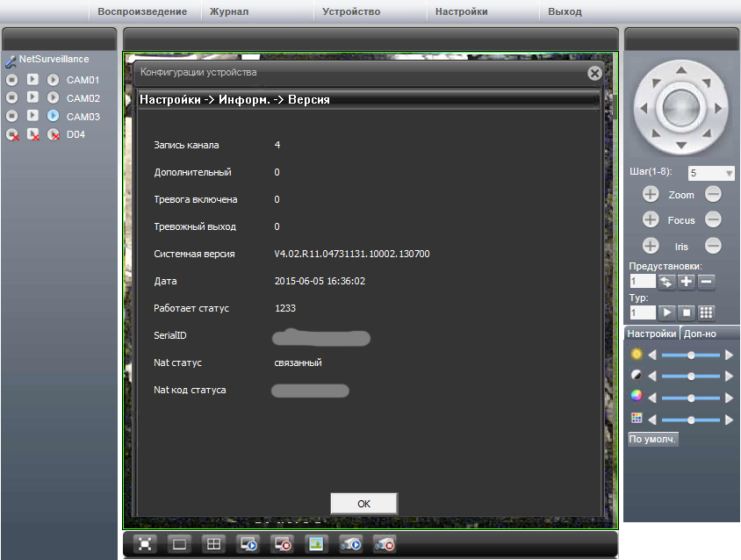
Task: Click the square play button for CAM03
Action: pyautogui.click(x=32, y=115)
